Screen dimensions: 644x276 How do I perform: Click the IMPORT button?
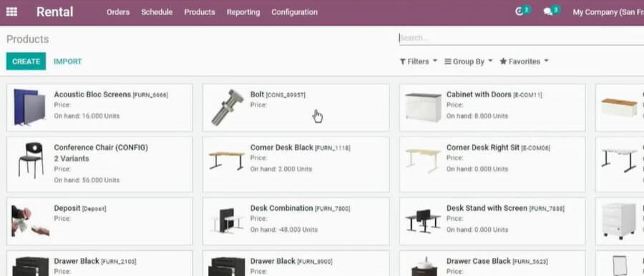tap(68, 61)
